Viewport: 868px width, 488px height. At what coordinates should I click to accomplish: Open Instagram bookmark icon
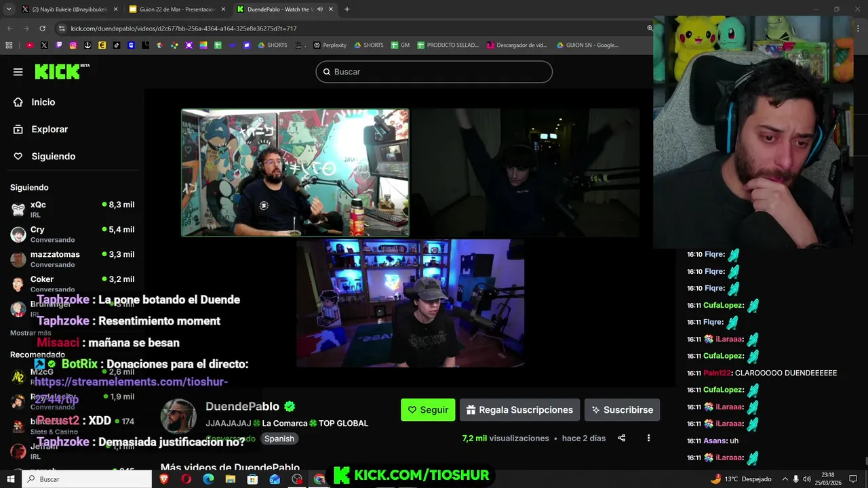click(73, 45)
